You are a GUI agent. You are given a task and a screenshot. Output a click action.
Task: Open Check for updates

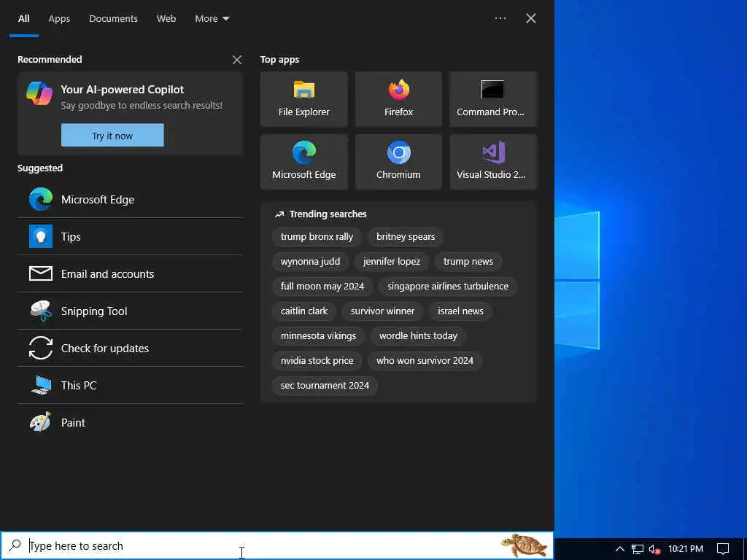click(x=130, y=348)
